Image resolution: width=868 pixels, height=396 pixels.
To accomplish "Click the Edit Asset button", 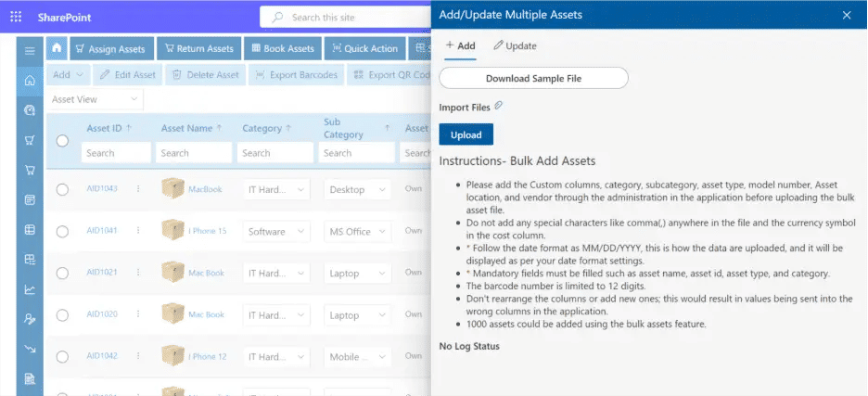I will pos(128,75).
